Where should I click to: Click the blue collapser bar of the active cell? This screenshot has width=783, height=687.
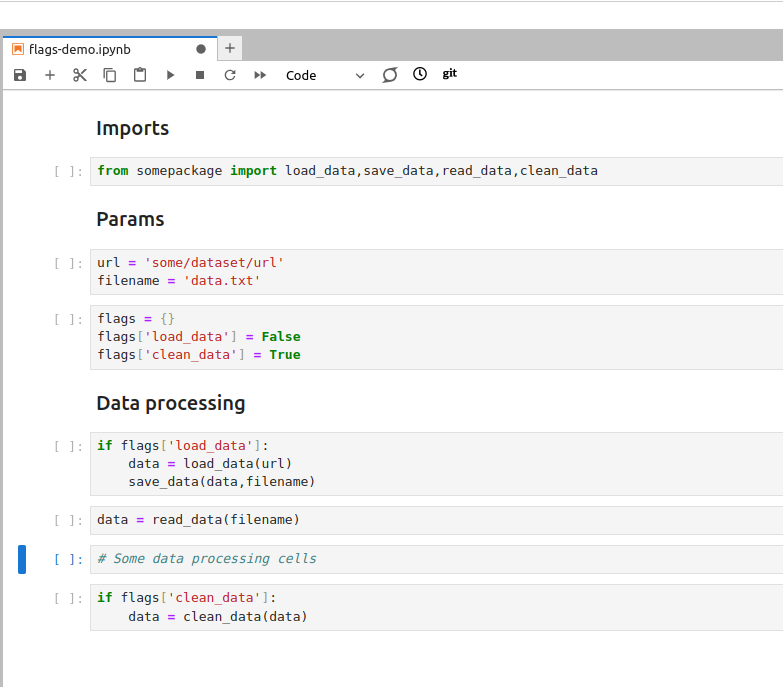click(22, 559)
